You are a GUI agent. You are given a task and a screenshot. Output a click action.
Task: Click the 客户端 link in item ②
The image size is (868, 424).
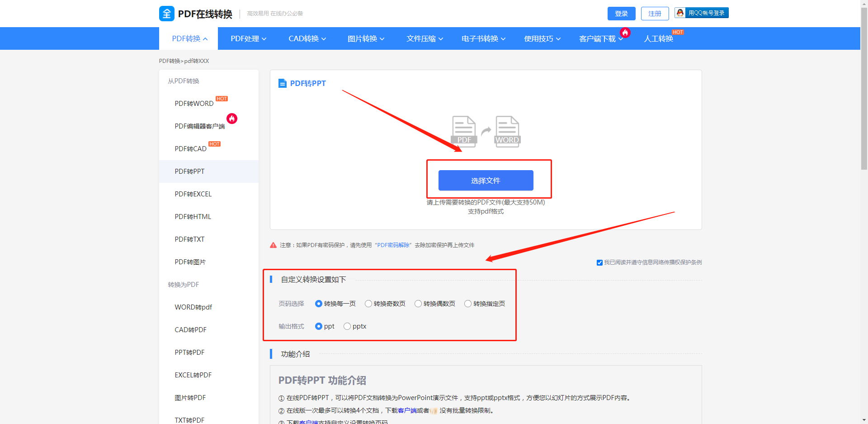[x=407, y=410]
